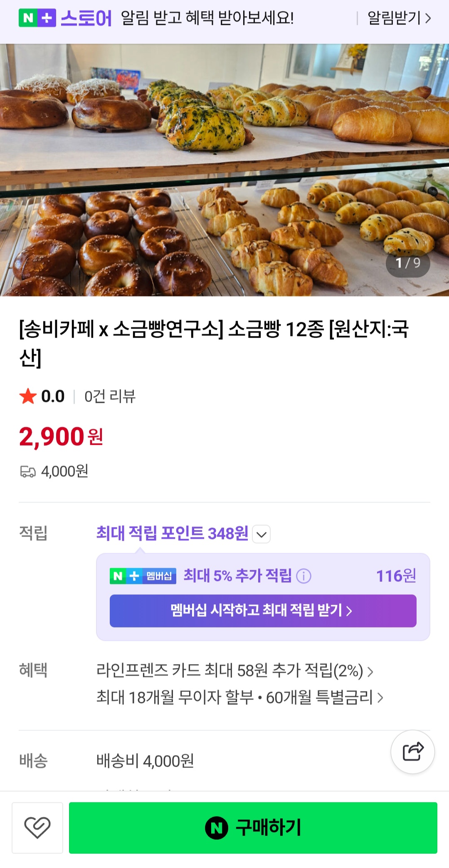
Task: Expand the max reward points 348원 dropdown
Action: tap(262, 534)
